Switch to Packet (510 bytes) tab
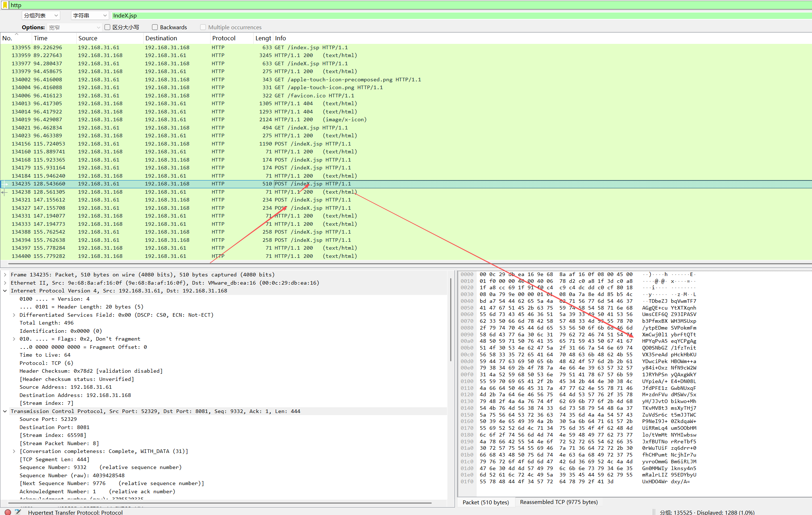812x515 pixels. 486,502
